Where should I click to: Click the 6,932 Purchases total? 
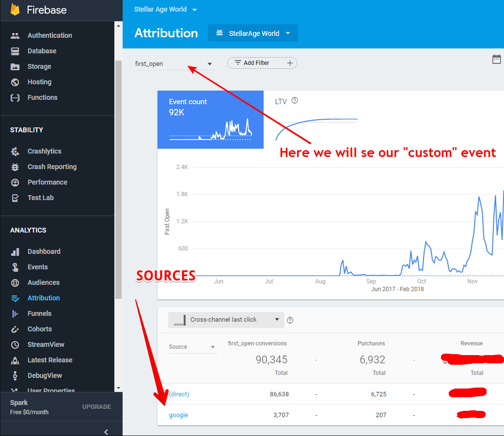(x=373, y=359)
